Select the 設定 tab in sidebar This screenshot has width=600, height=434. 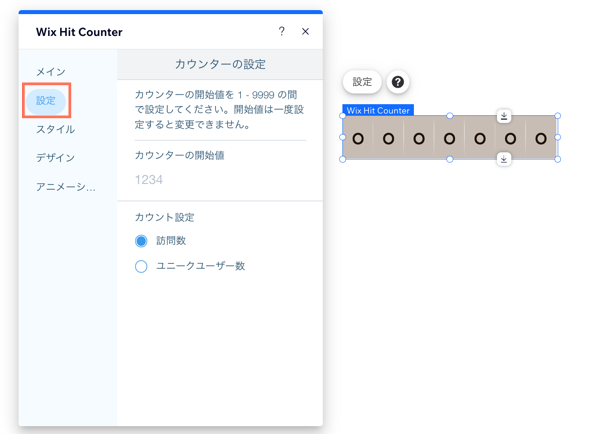46,101
